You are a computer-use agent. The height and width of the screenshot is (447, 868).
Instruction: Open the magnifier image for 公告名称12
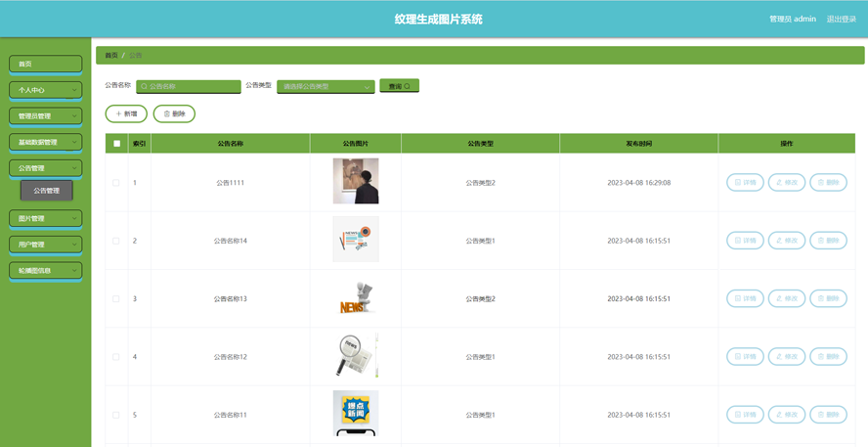[x=356, y=355]
